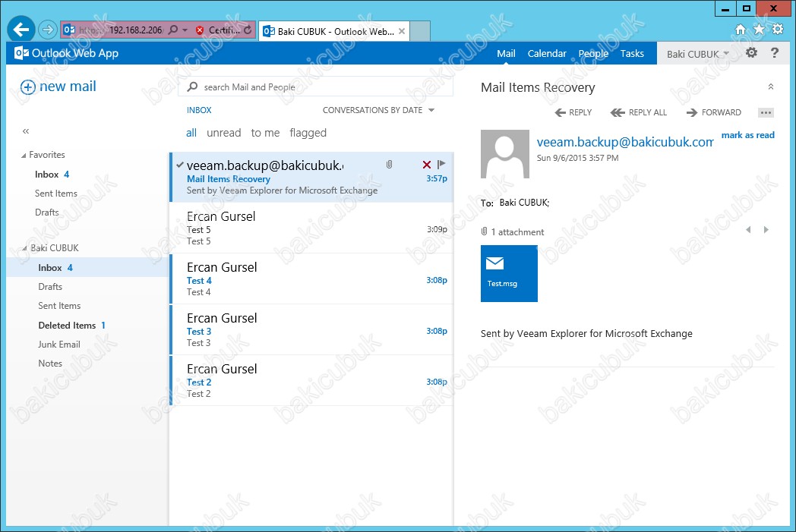Open the Test 4 message from Ercan Gursel
The width and height of the screenshot is (796, 532).
(311, 279)
